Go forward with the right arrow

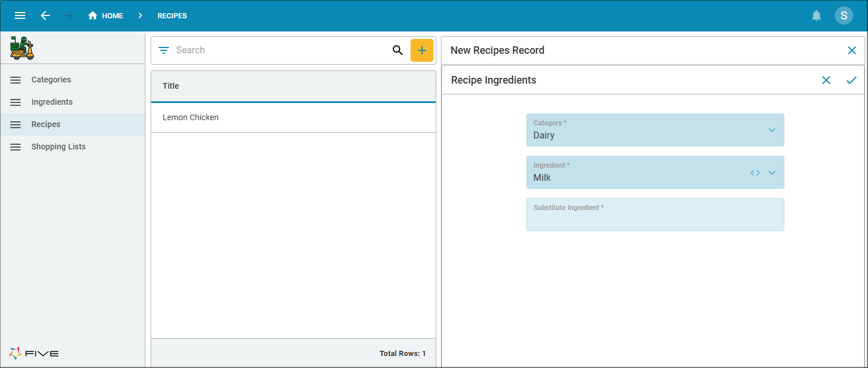[68, 15]
